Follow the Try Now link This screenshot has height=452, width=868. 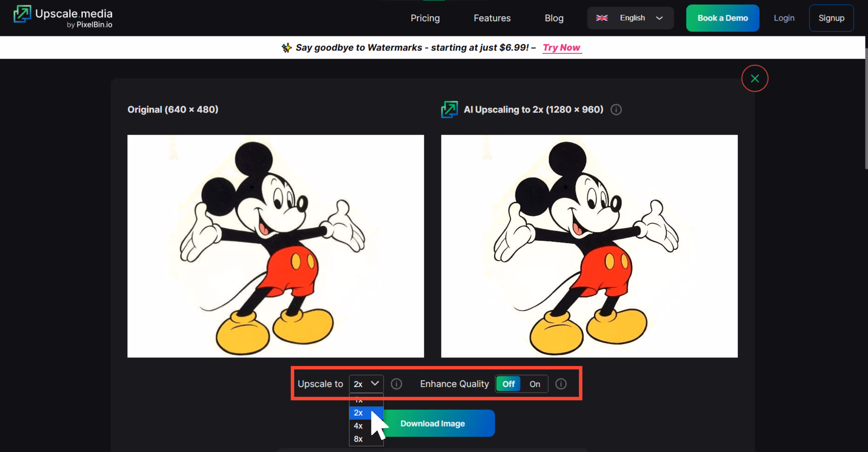click(561, 48)
